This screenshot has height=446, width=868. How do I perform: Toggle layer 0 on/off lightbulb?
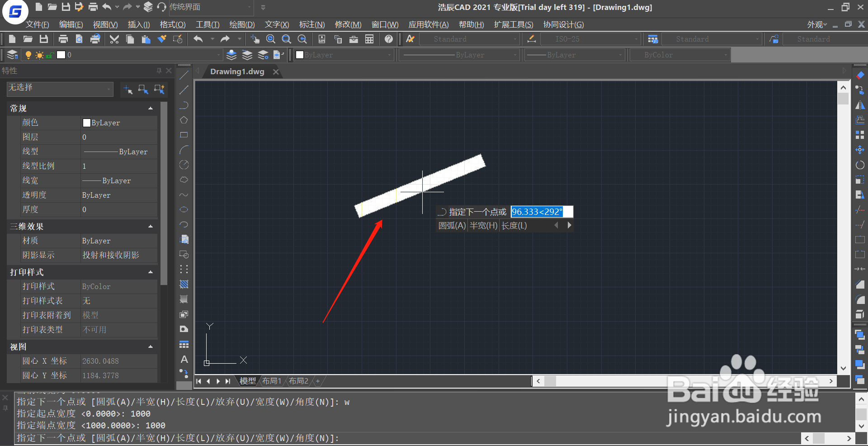click(x=28, y=55)
